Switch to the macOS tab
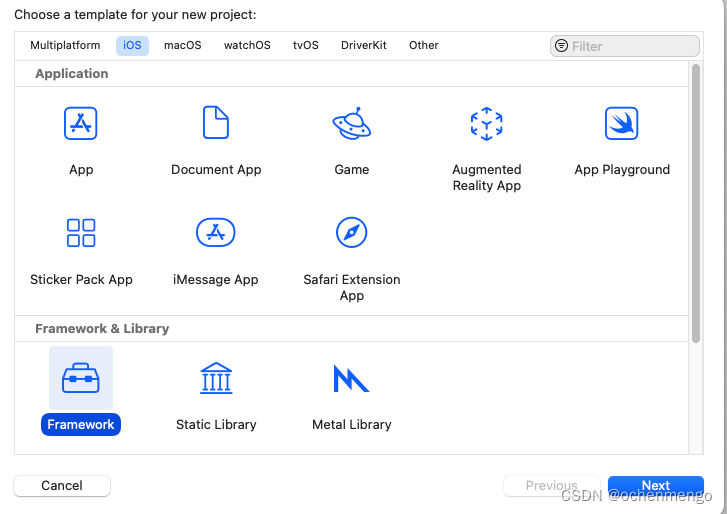 [x=183, y=45]
